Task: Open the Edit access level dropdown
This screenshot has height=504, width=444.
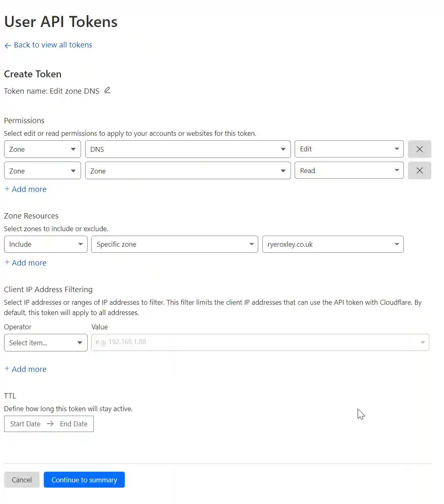Action: pyautogui.click(x=349, y=149)
